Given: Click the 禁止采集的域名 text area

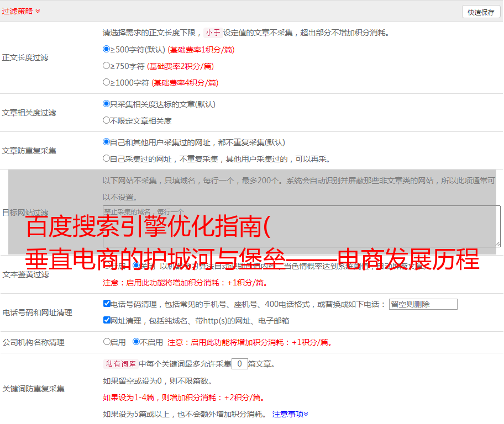Looking at the screenshot, I should click(x=301, y=226).
